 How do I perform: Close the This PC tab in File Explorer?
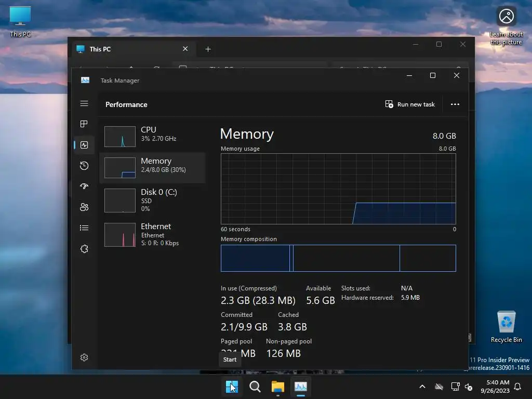[x=185, y=49]
